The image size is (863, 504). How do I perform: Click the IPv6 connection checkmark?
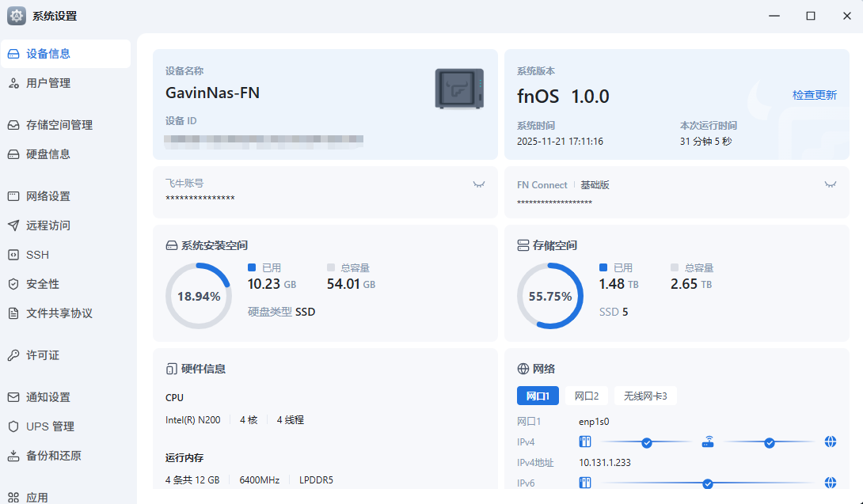pos(708,484)
